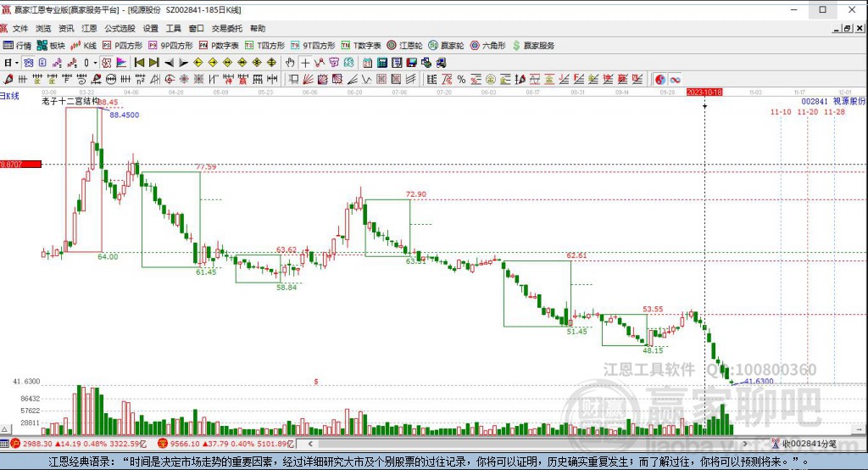
Task: Click the red floppy save icon
Action: [x=411, y=63]
